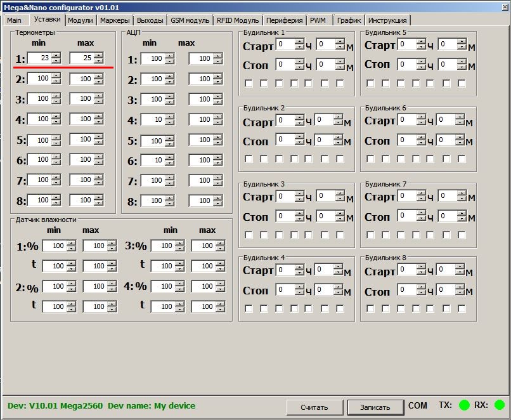The height and width of the screenshot is (420, 511).
Task: Decrease Датчик влажности 1:% min value
Action: (x=71, y=249)
